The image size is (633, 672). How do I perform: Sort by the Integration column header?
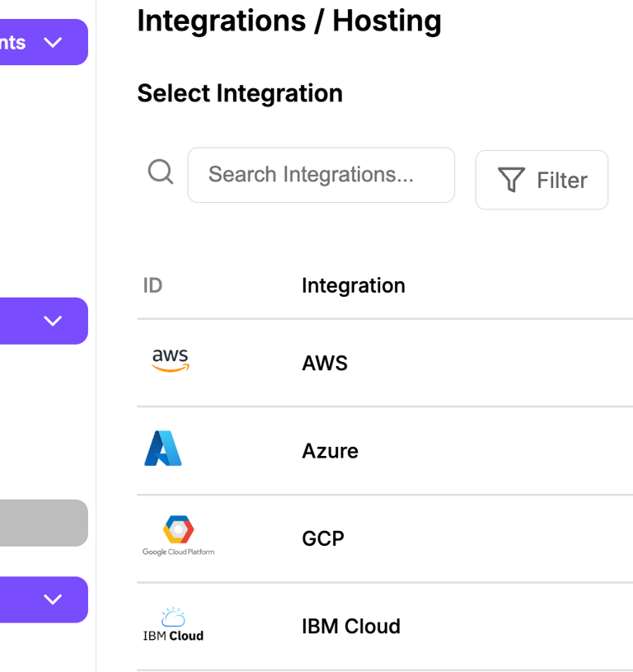click(354, 285)
